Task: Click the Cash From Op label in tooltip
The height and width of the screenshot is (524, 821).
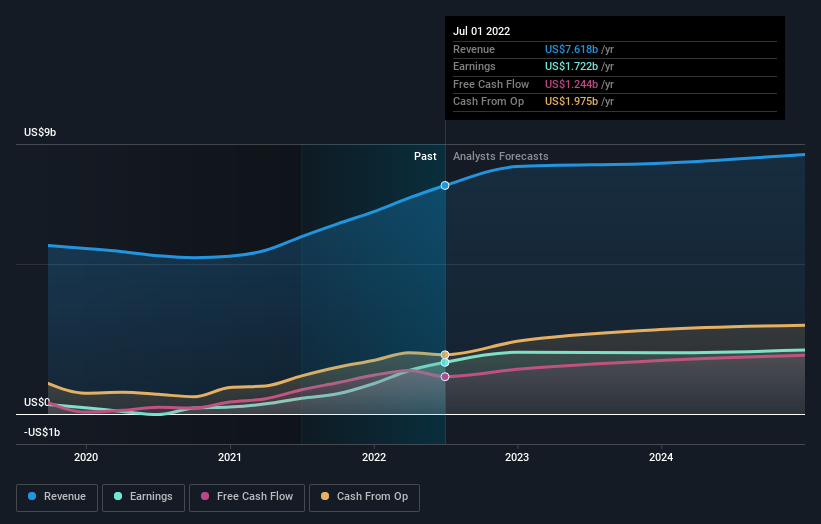Action: pos(489,102)
